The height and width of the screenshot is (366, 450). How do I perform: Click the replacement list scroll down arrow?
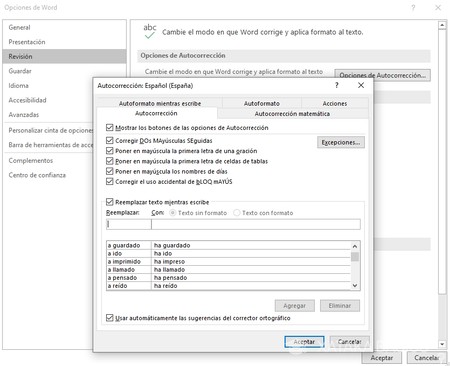(355, 285)
